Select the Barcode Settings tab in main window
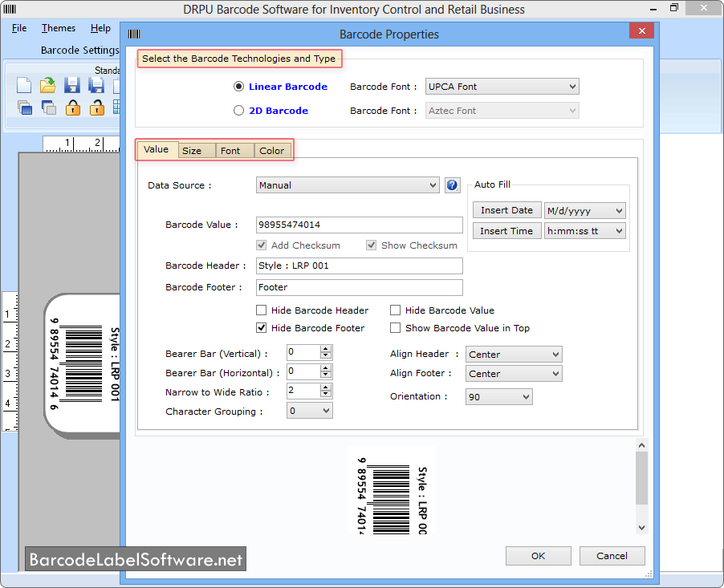The width and height of the screenshot is (724, 588). [x=80, y=50]
